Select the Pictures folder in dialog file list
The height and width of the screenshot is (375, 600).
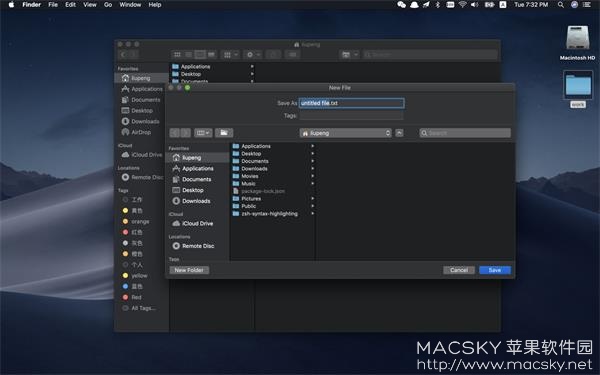(272, 199)
